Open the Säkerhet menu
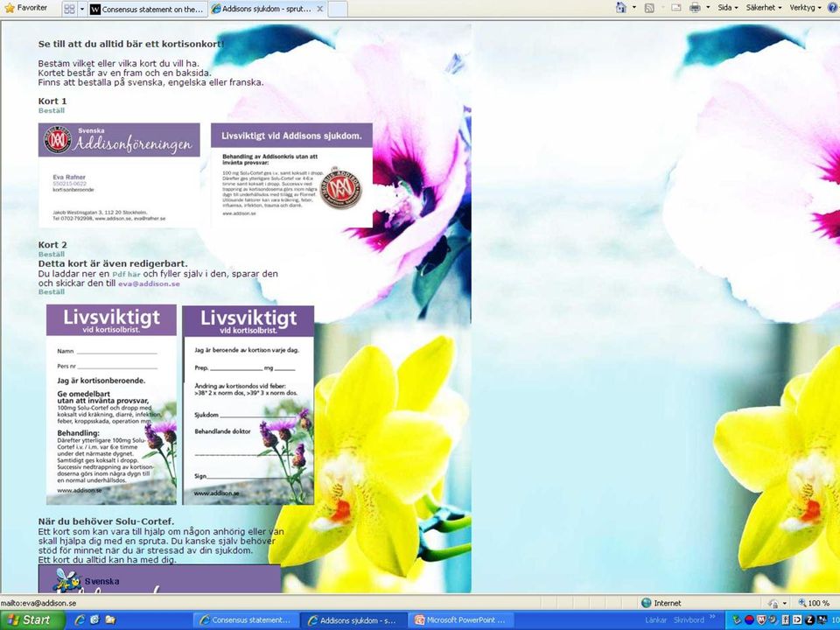Viewport: 840px width, 630px height. (764, 8)
